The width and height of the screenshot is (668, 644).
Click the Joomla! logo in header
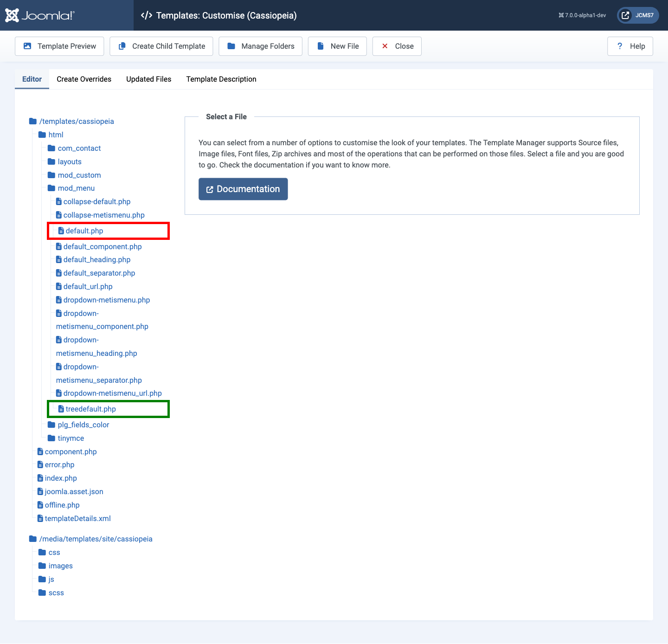40,15
